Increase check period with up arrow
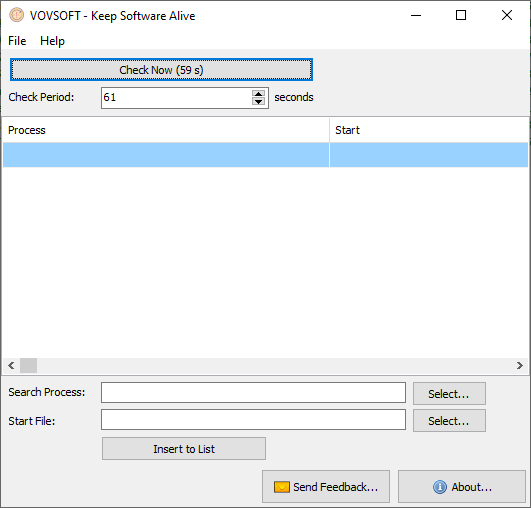Viewport: 531px width, 508px height. [258, 94]
